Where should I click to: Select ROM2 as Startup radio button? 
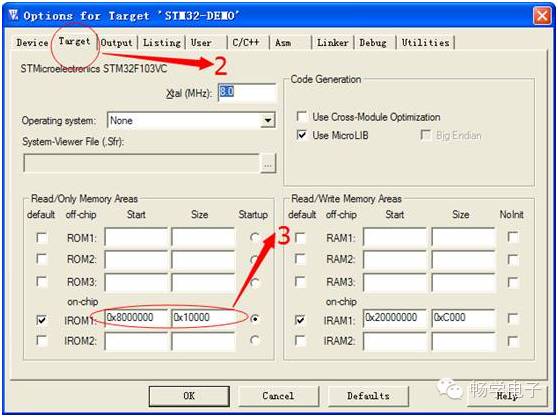coord(254,260)
